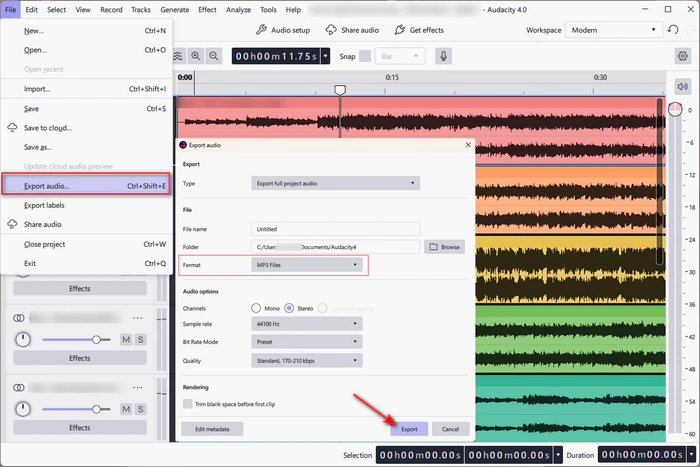
Task: Open the Quality Standard dropdown
Action: point(307,360)
